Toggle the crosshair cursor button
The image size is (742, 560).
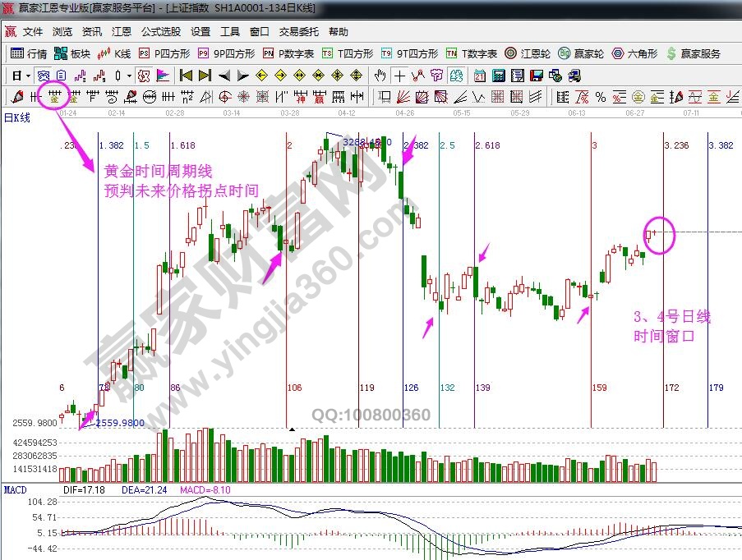[x=399, y=76]
